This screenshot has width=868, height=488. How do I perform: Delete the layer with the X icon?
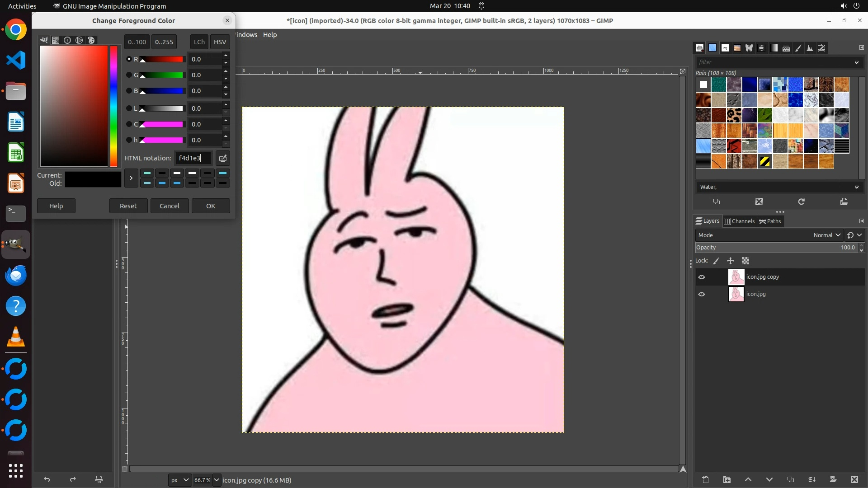pos(854,479)
